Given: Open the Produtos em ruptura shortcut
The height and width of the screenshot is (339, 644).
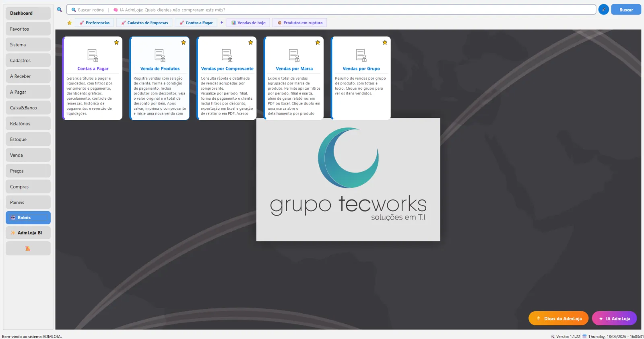Looking at the screenshot, I should coord(300,23).
